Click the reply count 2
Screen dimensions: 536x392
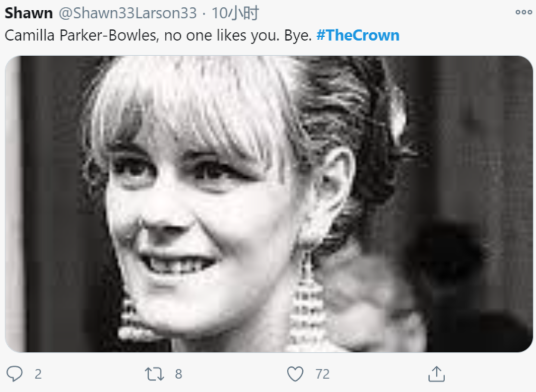[38, 374]
